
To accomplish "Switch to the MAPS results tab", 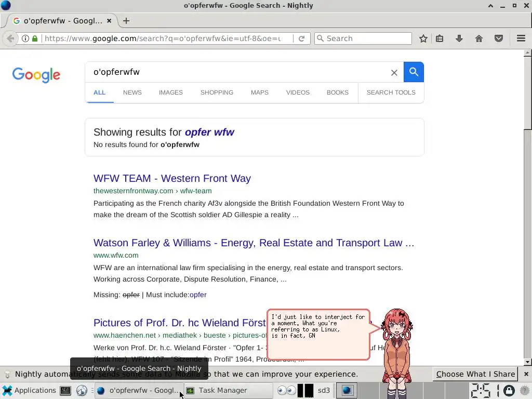I will (x=260, y=92).
